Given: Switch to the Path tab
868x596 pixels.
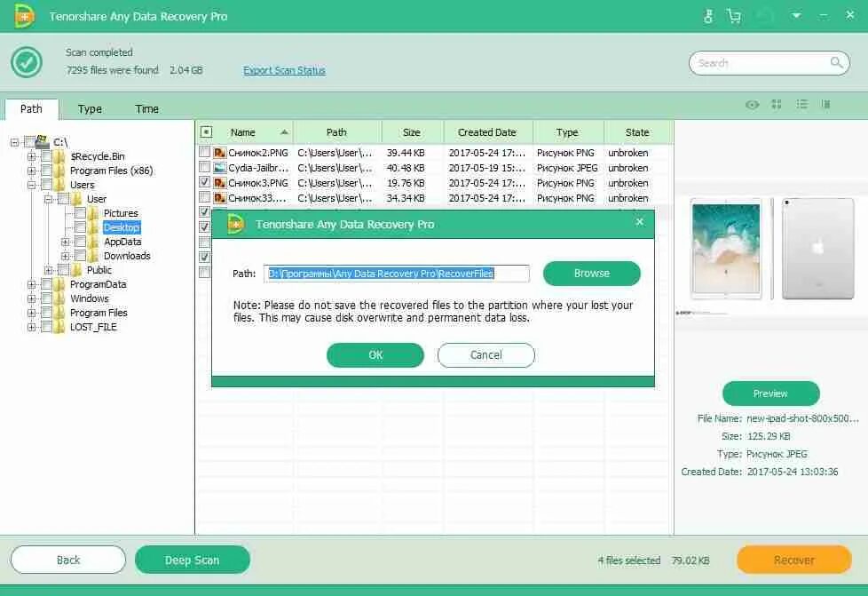Looking at the screenshot, I should [32, 109].
